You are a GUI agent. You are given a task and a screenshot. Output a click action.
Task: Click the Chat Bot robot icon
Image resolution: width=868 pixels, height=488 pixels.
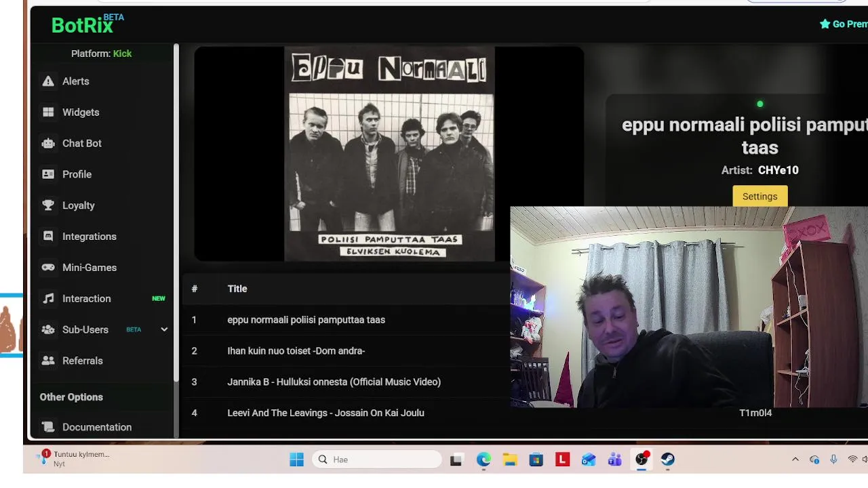click(x=48, y=144)
